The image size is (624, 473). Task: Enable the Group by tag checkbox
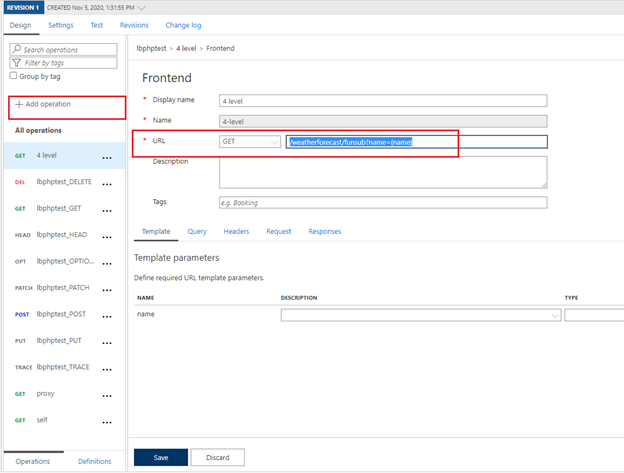click(x=13, y=76)
